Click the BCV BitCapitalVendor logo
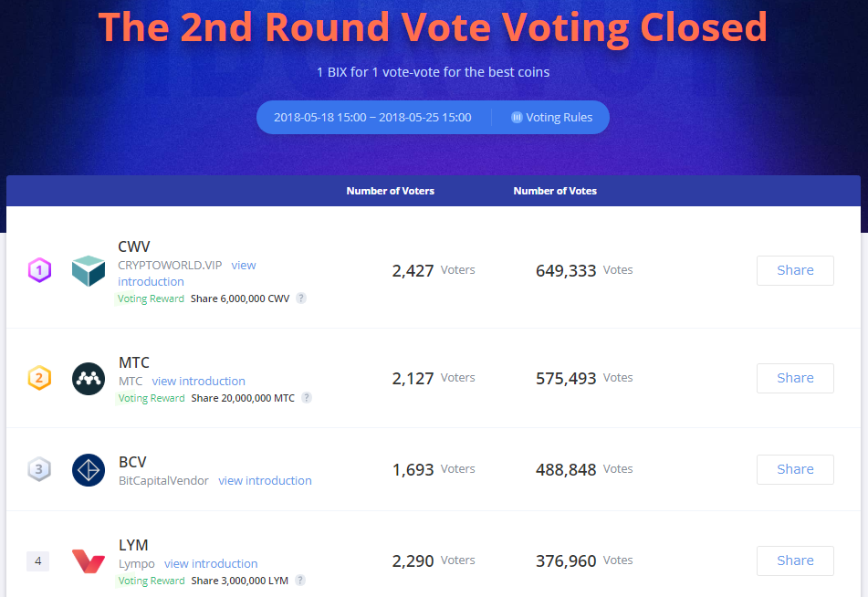This screenshot has width=868, height=597. tap(89, 469)
